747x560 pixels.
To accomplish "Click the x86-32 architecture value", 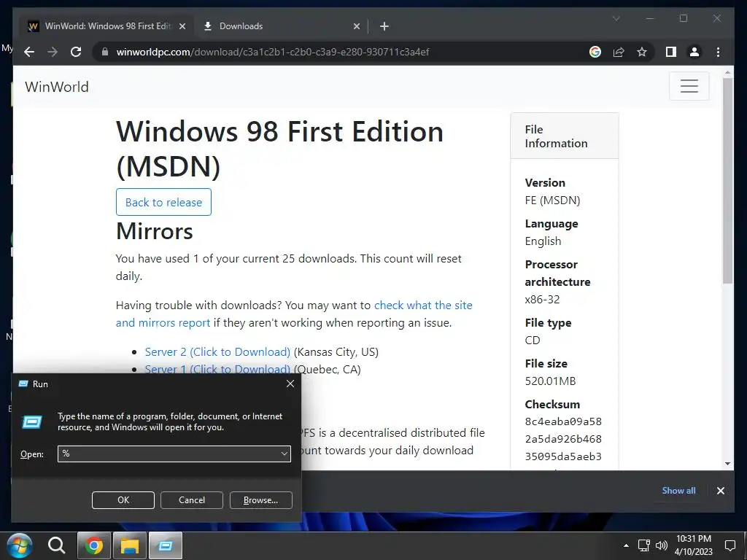I will pyautogui.click(x=542, y=300).
